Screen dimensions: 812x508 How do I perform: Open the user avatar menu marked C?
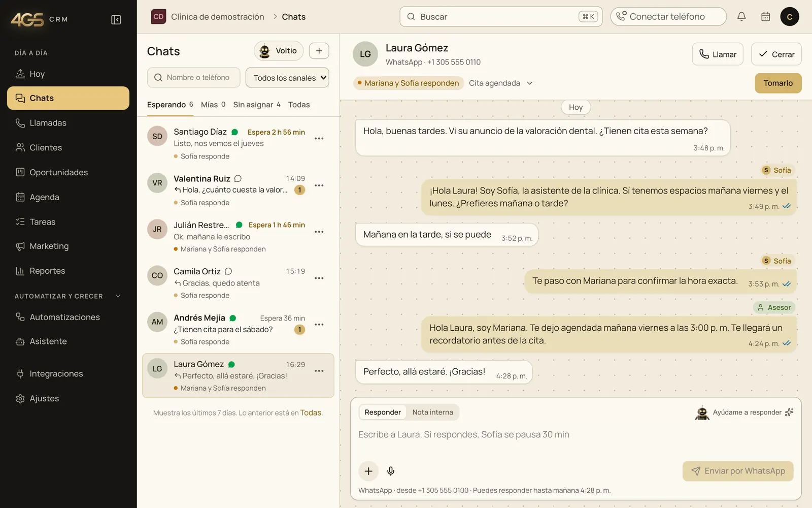point(790,17)
